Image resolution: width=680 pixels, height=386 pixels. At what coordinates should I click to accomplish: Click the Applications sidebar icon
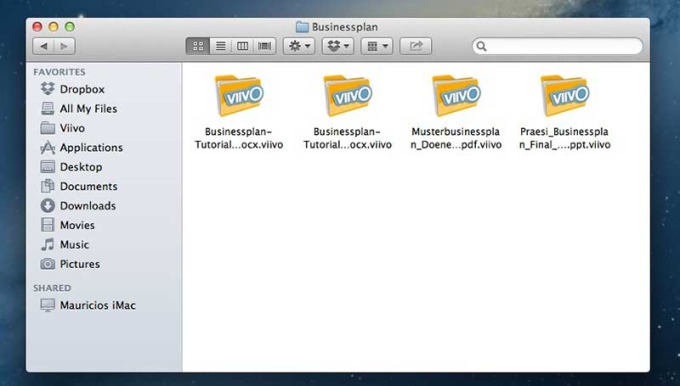click(x=48, y=147)
